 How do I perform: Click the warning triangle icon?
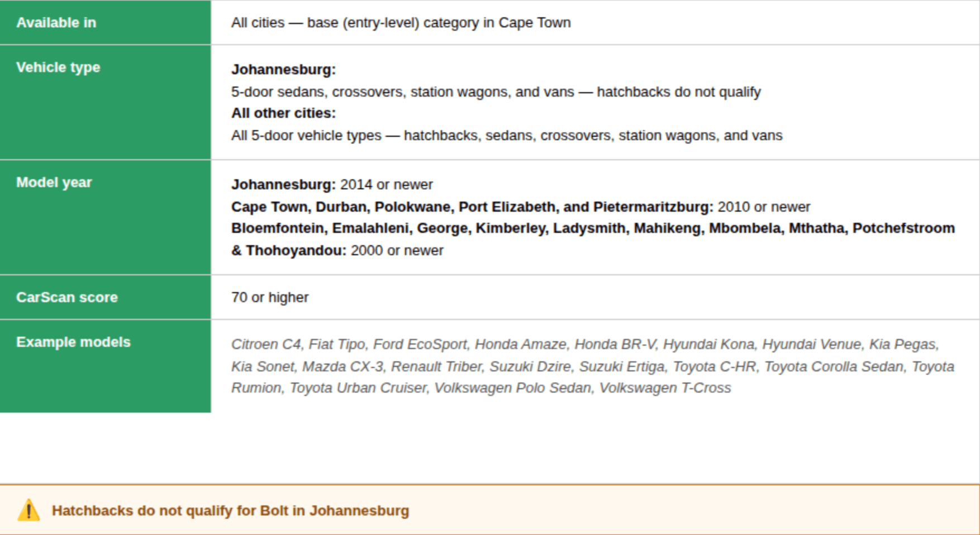coord(28,510)
